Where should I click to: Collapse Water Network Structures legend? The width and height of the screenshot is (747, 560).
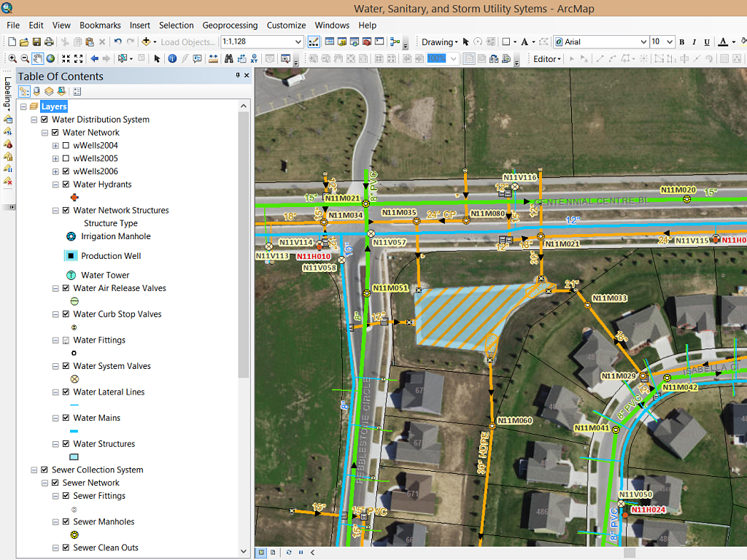[x=55, y=211]
